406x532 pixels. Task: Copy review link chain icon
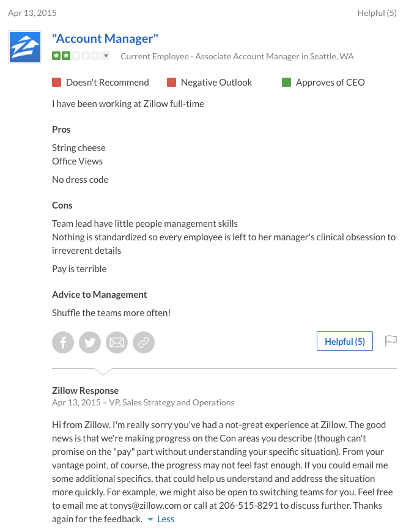click(x=144, y=342)
